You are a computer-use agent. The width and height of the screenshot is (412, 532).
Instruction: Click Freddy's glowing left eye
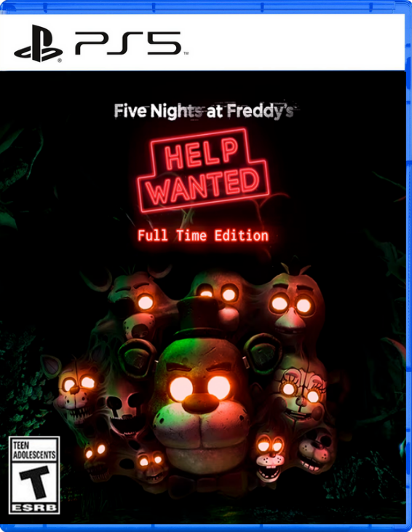tap(181, 389)
